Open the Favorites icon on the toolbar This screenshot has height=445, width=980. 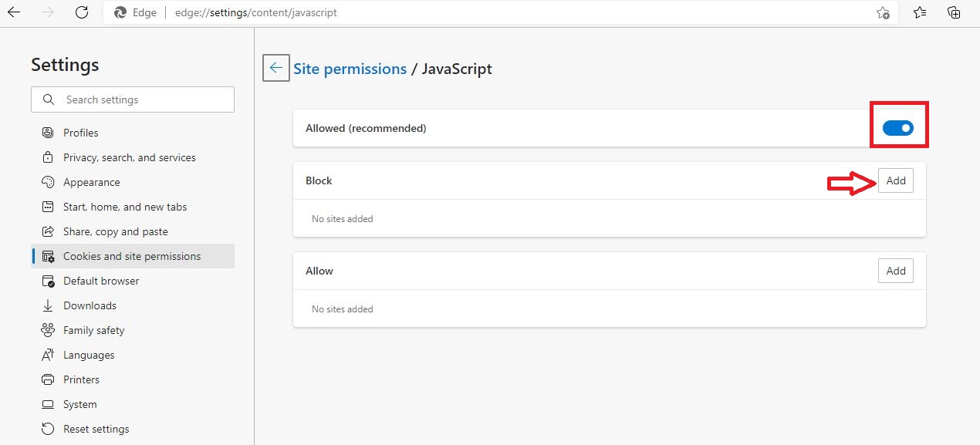click(x=918, y=12)
